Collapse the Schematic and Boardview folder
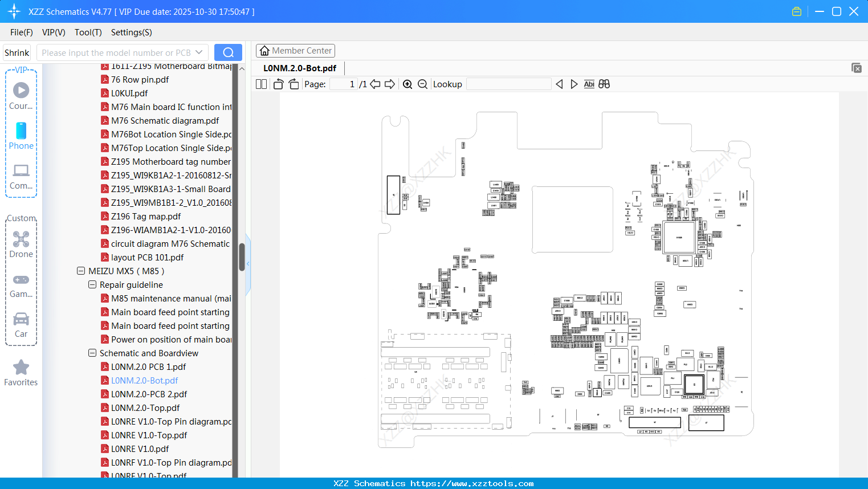Viewport: 868px width, 489px height. click(92, 353)
